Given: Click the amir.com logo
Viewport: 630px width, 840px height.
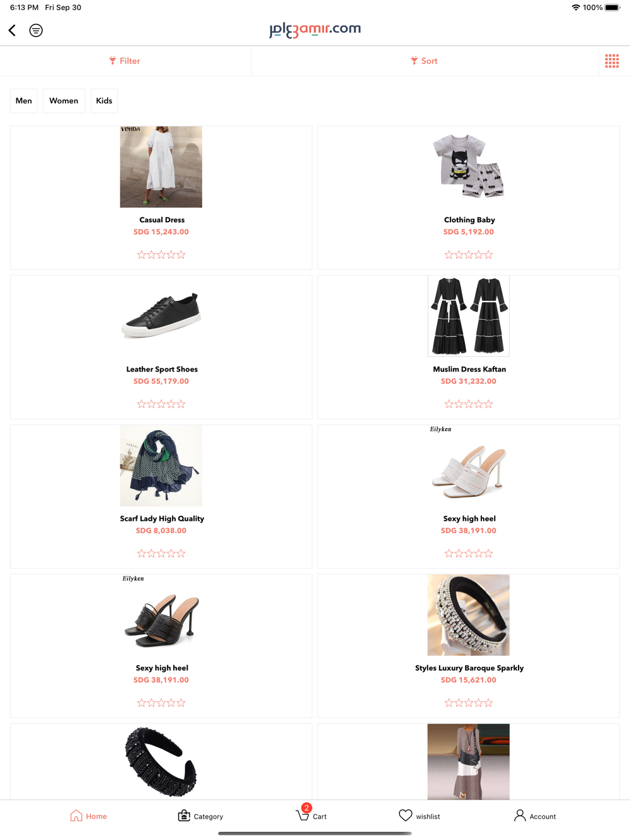Looking at the screenshot, I should [x=315, y=30].
